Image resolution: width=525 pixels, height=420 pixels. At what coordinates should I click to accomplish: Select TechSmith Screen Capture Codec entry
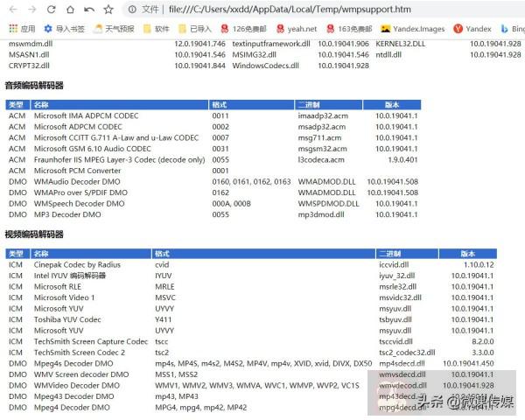(91, 341)
